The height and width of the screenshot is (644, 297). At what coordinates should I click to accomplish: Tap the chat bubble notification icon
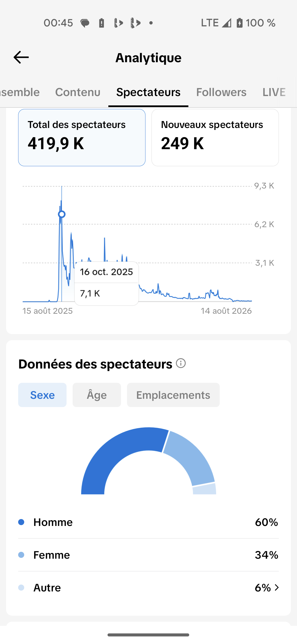(x=85, y=23)
